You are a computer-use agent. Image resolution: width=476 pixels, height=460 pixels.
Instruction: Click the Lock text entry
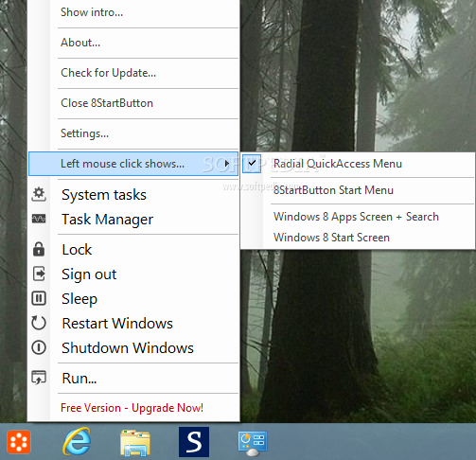point(77,249)
